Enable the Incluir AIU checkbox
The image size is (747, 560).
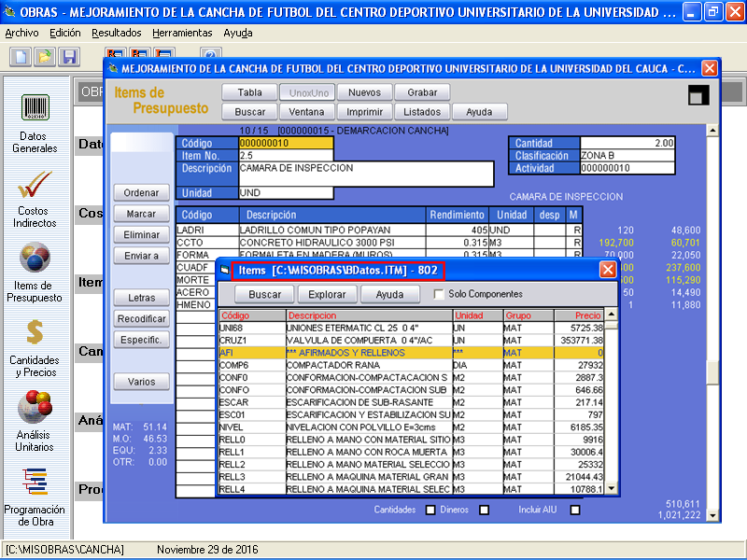pos(575,510)
